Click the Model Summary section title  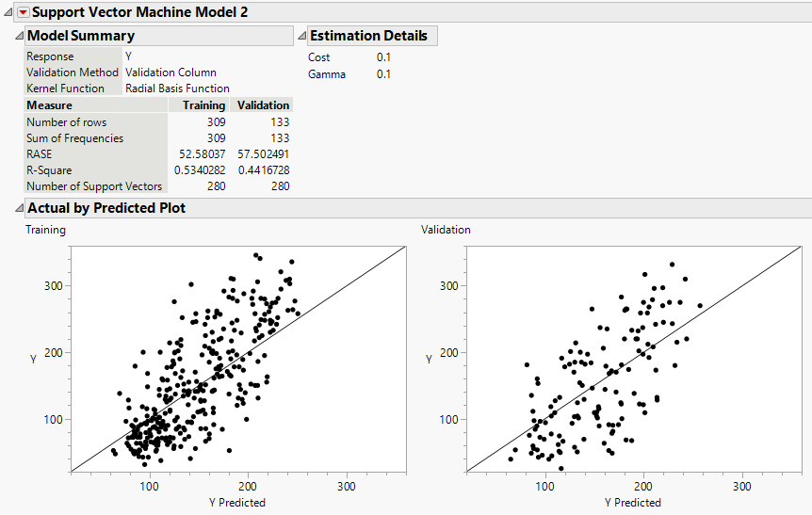pyautogui.click(x=81, y=36)
